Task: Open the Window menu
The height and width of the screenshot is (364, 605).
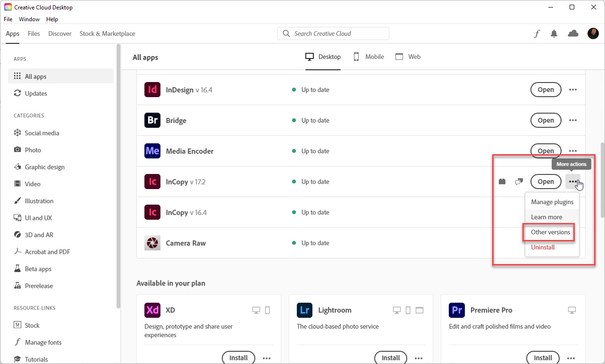Action: click(x=29, y=19)
